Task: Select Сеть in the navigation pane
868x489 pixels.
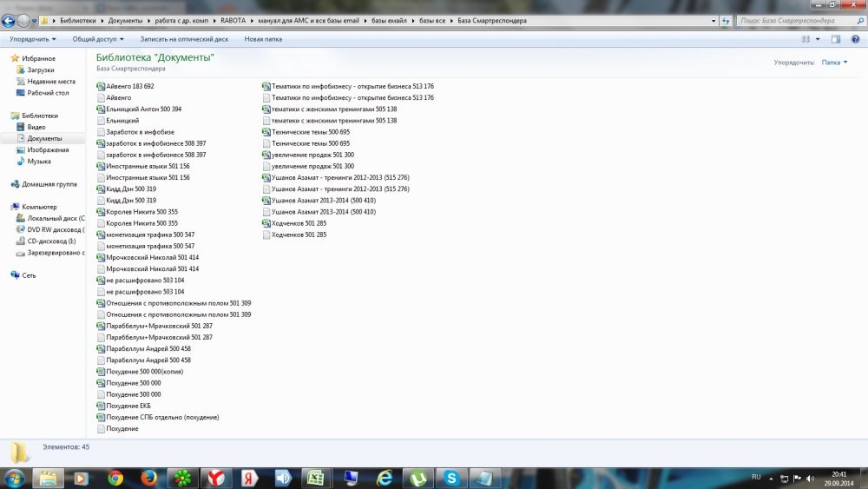Action: coord(23,275)
